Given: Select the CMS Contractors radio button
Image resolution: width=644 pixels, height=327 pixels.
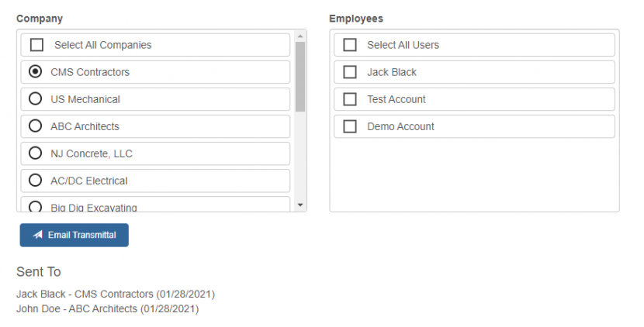Looking at the screenshot, I should (35, 72).
